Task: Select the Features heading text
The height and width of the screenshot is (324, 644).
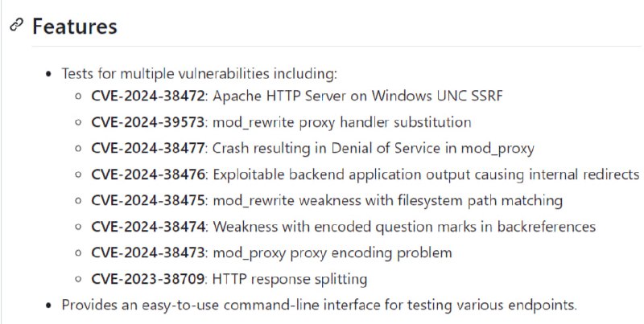Action: (x=75, y=27)
